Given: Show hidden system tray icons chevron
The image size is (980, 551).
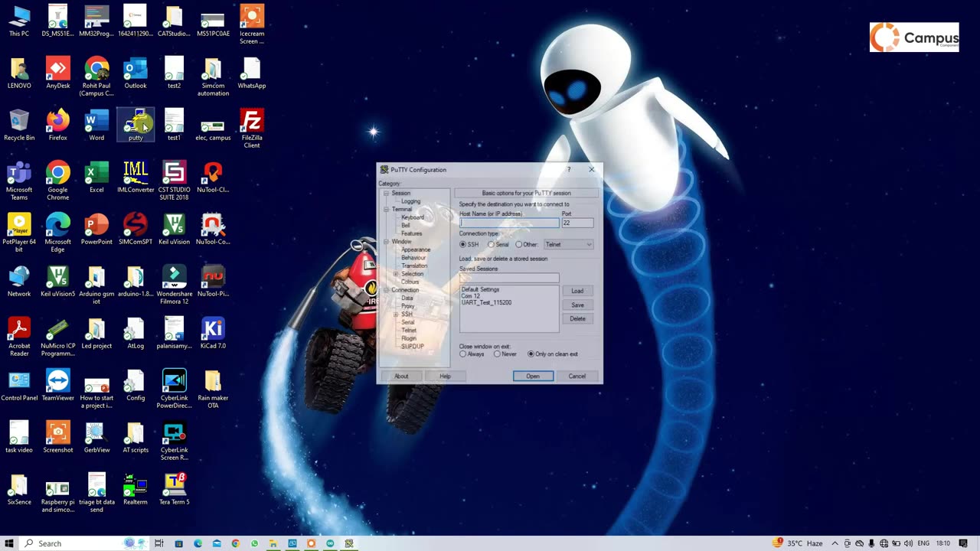Looking at the screenshot, I should (835, 543).
